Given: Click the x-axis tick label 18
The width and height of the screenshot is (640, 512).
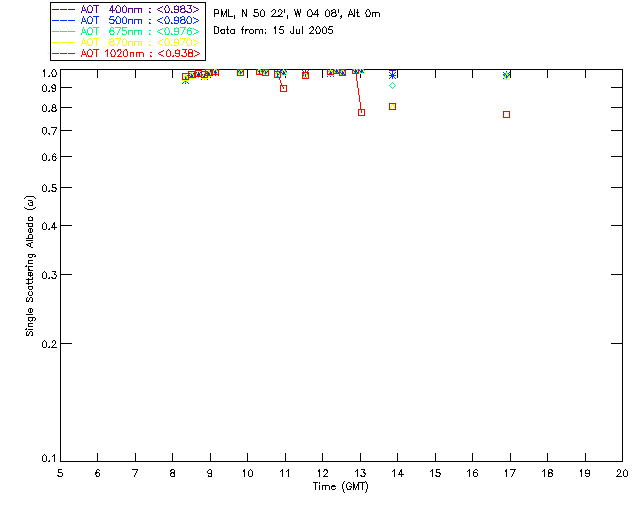Looking at the screenshot, I should coord(547,473).
